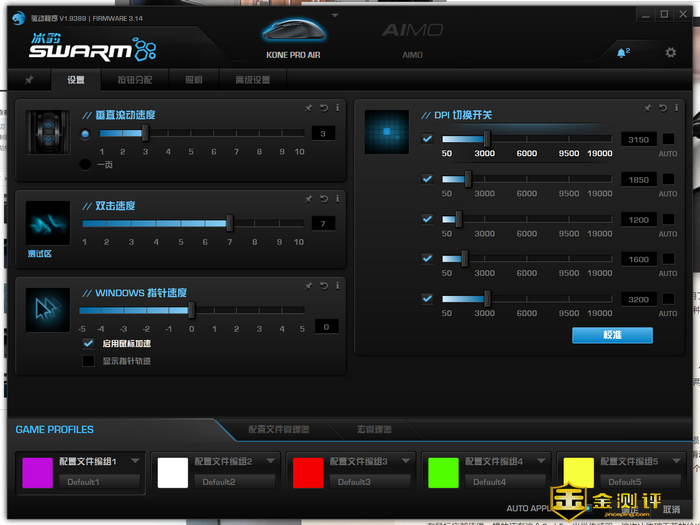The image size is (700, 525).
Task: Open the notifications bell icon
Action: point(622,52)
